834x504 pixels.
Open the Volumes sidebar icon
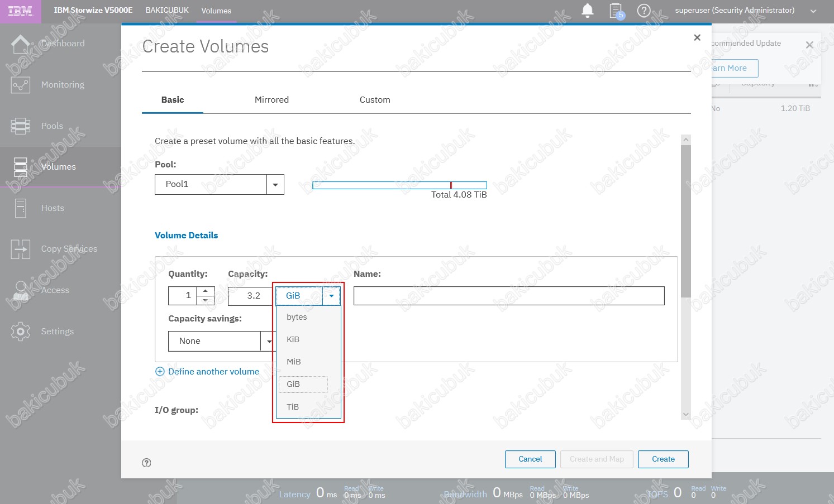(20, 167)
